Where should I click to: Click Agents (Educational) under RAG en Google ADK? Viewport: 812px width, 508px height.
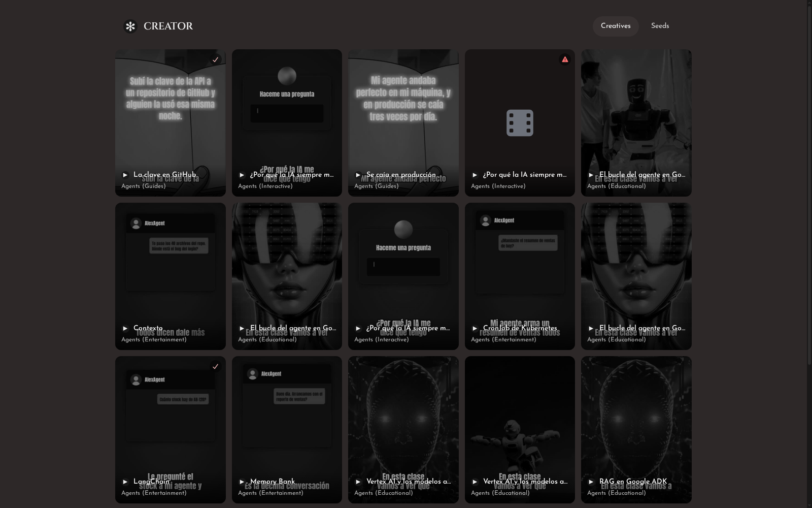(617, 493)
